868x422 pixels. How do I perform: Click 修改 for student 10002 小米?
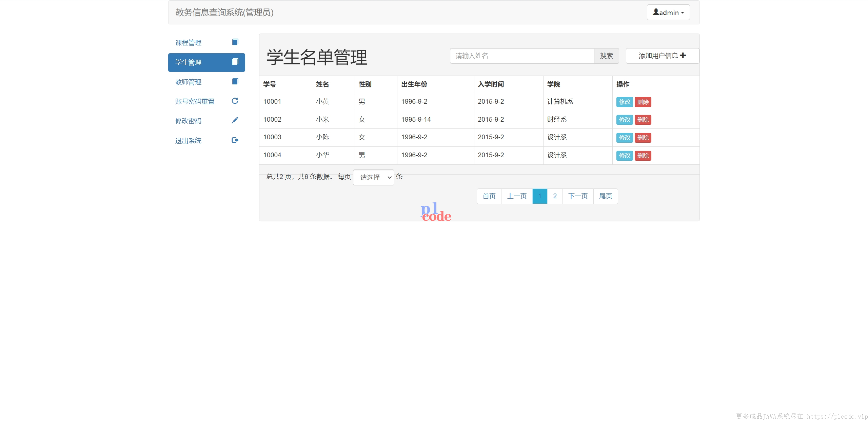click(x=625, y=120)
